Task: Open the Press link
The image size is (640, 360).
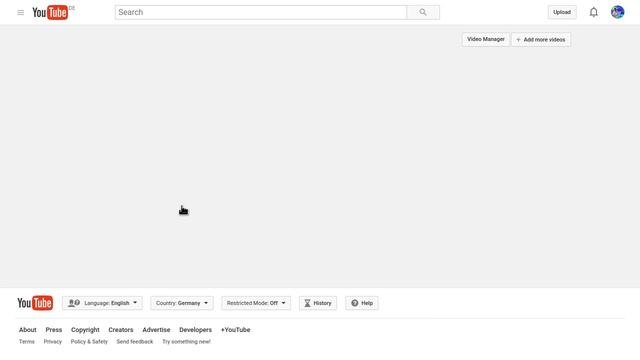Action: click(54, 330)
